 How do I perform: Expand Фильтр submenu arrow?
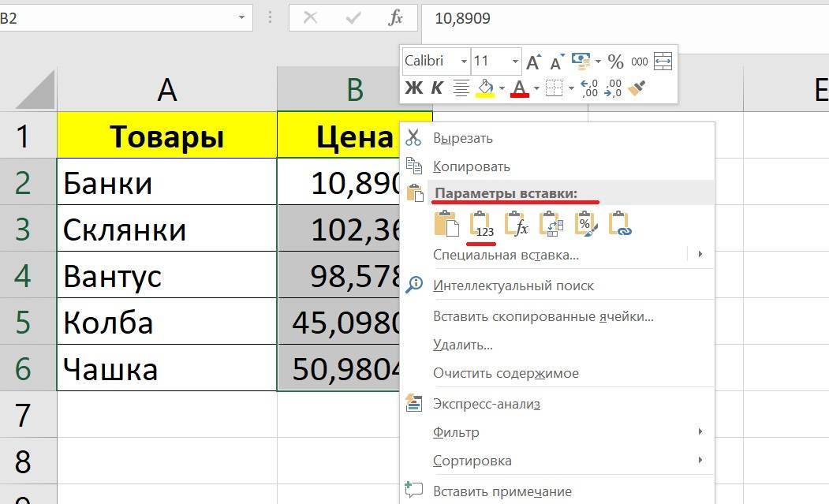[x=700, y=431]
